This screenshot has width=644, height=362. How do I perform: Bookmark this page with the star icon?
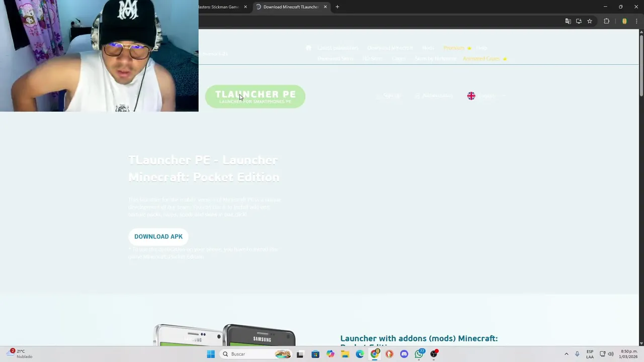click(x=590, y=21)
